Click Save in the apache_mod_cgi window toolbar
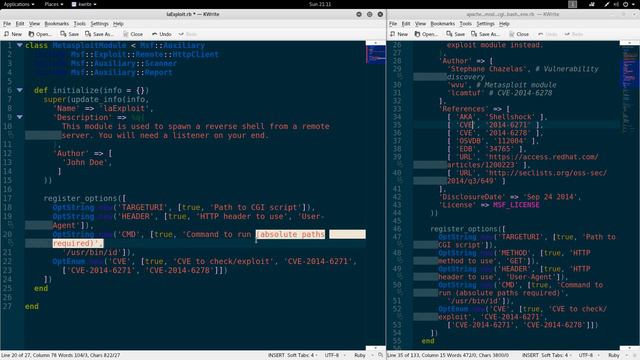 coord(456,34)
